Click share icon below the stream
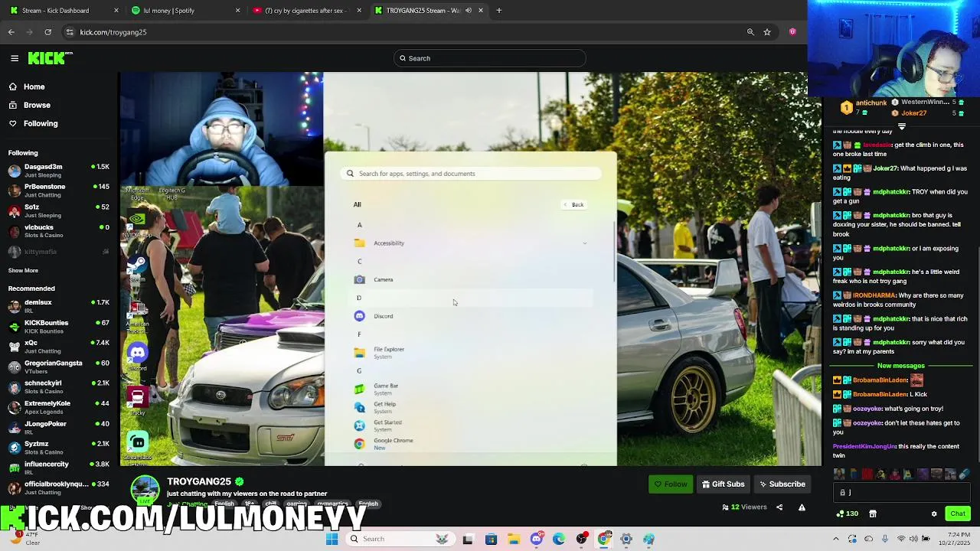 point(779,507)
